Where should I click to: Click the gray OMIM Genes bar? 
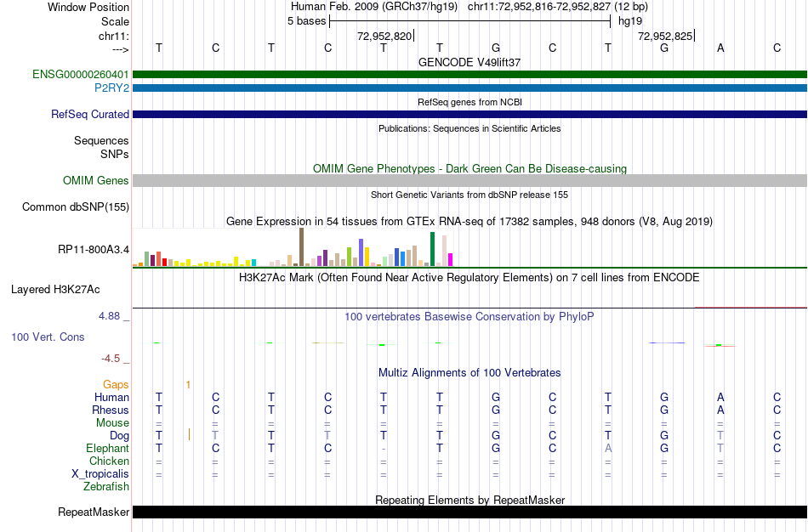(470, 180)
